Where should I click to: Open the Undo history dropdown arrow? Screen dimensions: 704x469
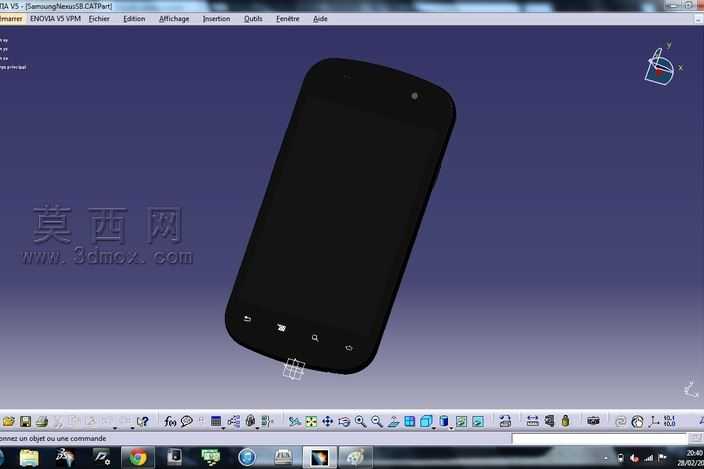point(115,428)
